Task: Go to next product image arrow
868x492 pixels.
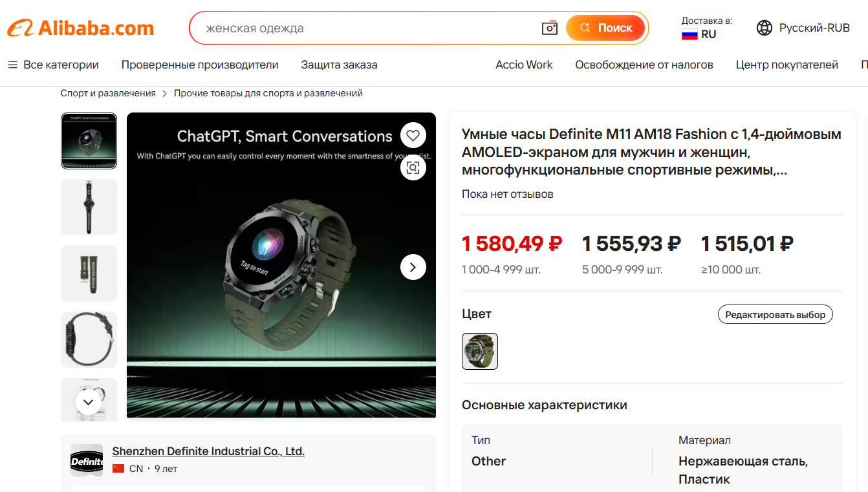Action: 413,267
